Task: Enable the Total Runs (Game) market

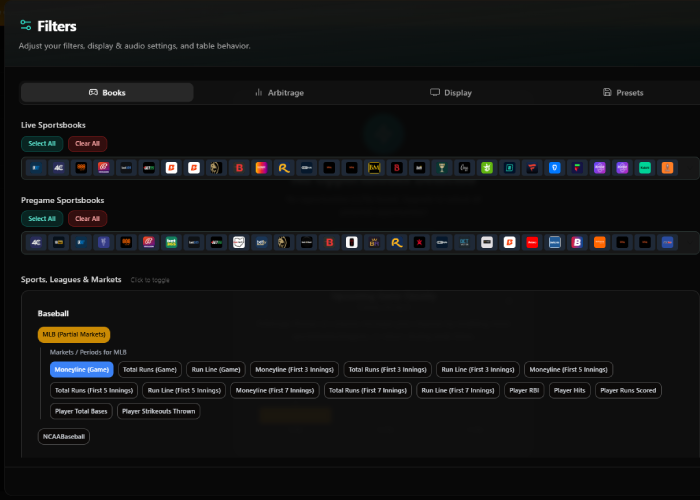Action: click(150, 370)
